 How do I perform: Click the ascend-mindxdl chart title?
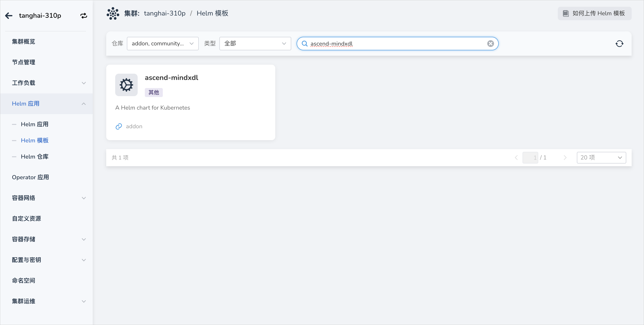171,78
